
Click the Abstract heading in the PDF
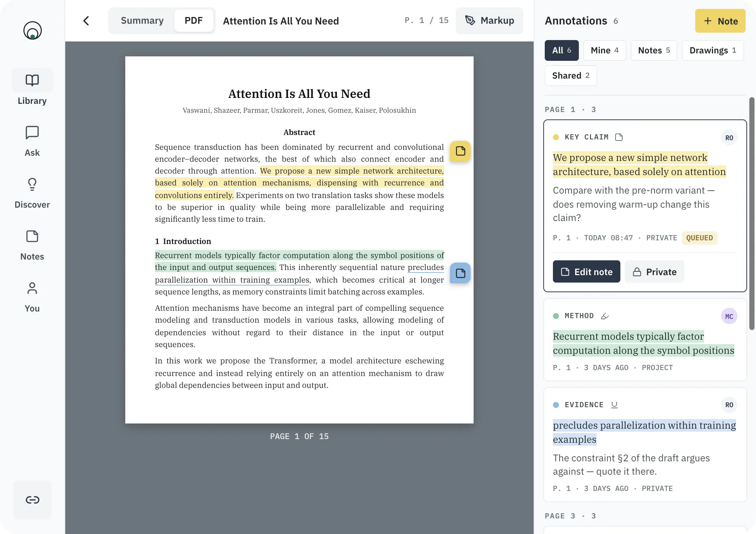(x=299, y=132)
